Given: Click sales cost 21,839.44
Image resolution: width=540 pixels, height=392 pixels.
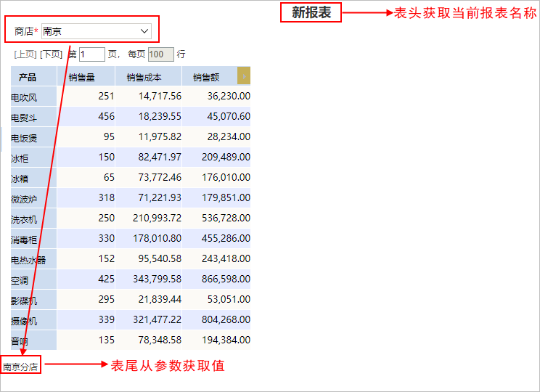Looking at the screenshot, I should coord(160,299).
